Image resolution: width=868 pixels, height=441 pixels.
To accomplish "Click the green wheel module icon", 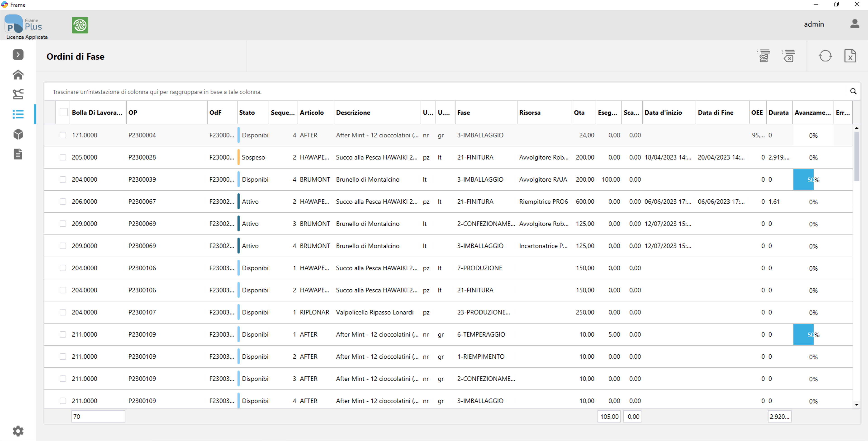I will [80, 25].
